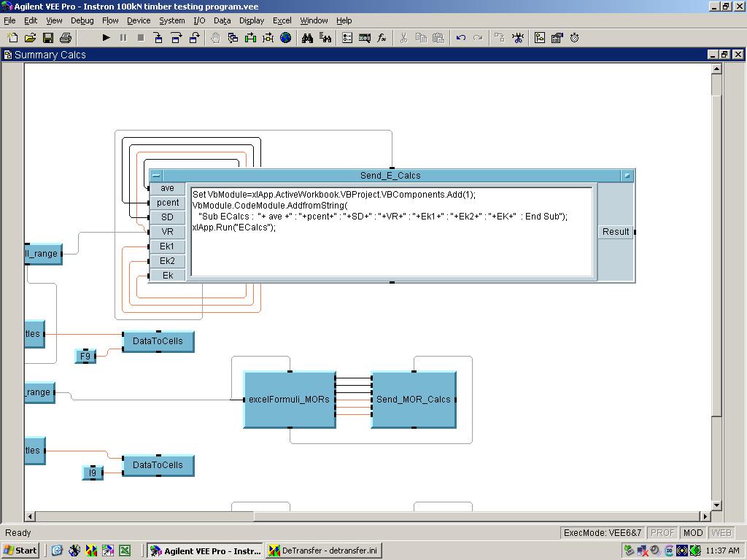Click the Function & Object Browser fx icon
This screenshot has width=747, height=560.
pyautogui.click(x=382, y=38)
